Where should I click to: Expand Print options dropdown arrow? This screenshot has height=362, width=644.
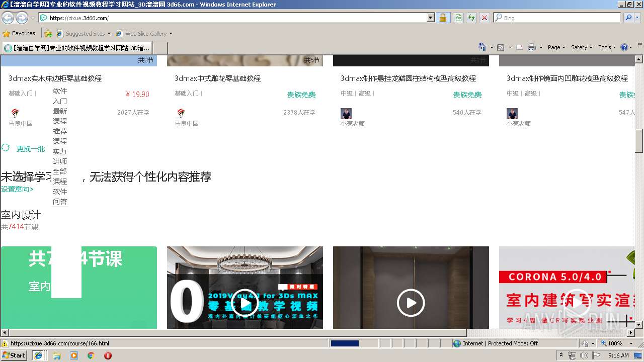541,47
